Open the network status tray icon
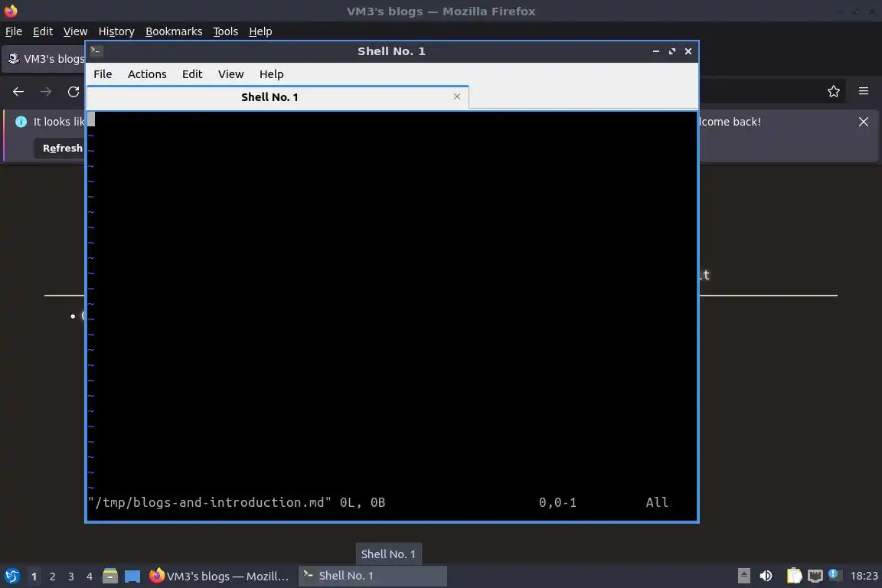The width and height of the screenshot is (882, 588). (x=815, y=576)
